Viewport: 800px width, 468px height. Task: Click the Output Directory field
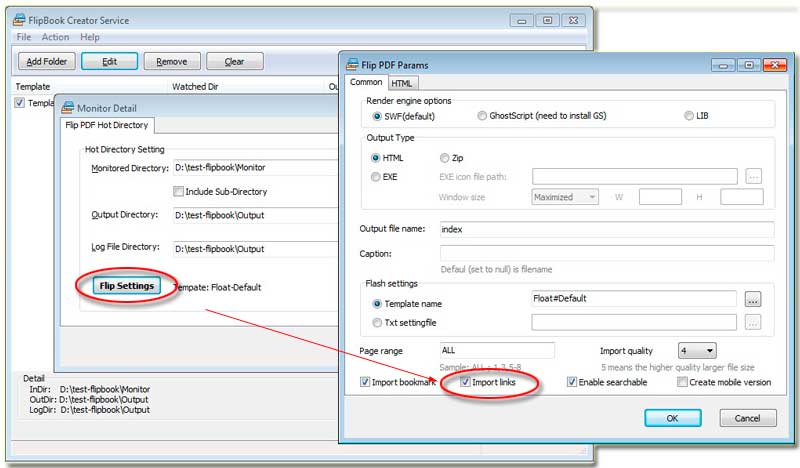click(256, 215)
